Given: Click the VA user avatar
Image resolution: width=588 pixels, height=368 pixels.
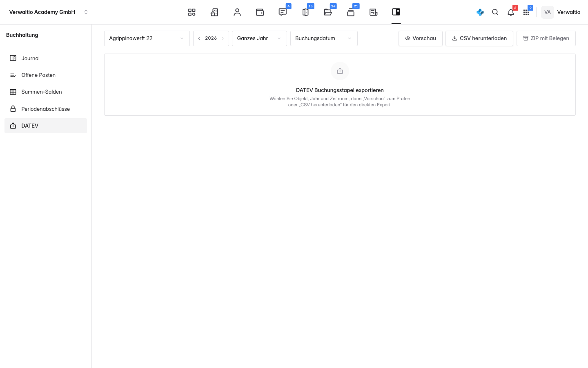Looking at the screenshot, I should [x=548, y=12].
